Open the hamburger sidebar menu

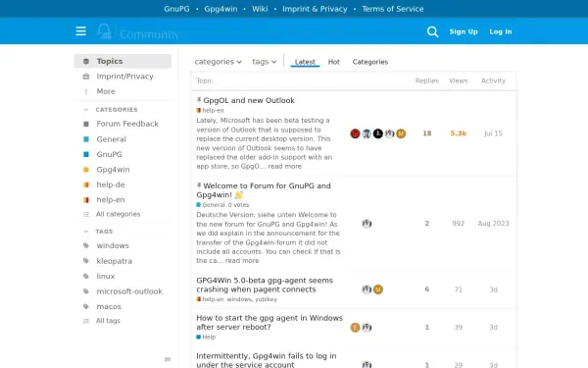80,31
